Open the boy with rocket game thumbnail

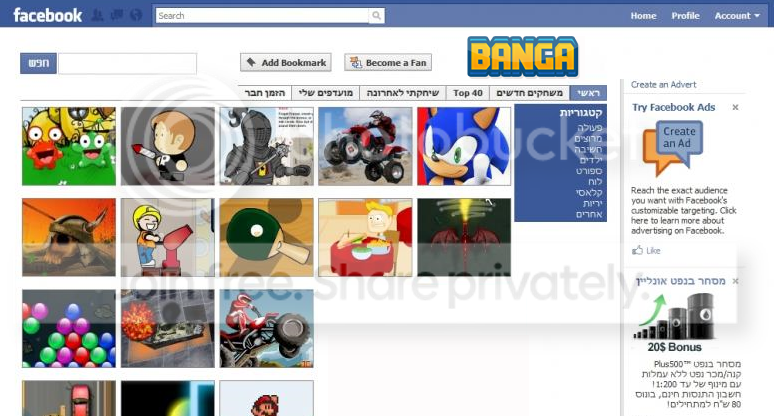pos(168,146)
